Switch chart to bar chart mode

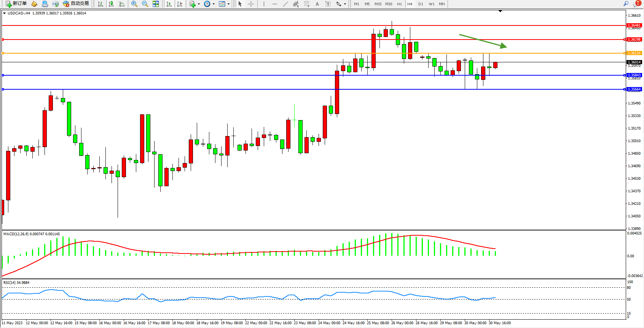pyautogui.click(x=100, y=4)
